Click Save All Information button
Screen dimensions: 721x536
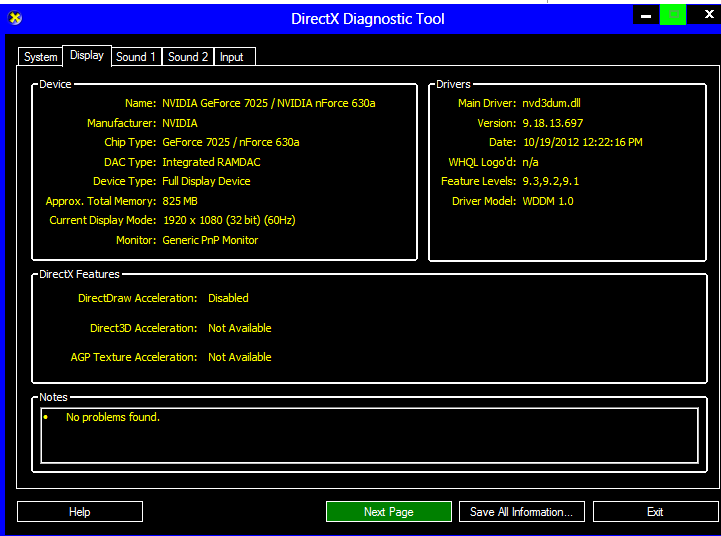coord(520,512)
